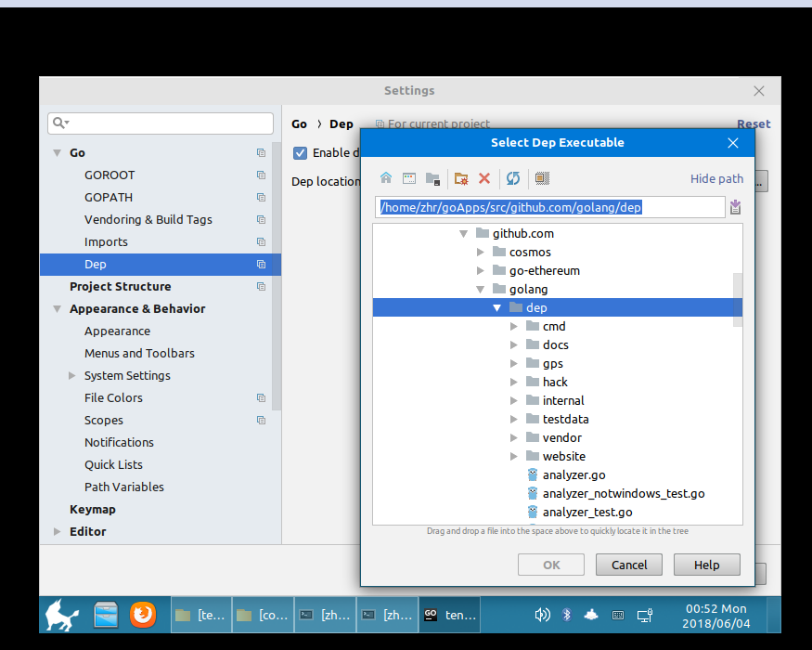Expand the testdata folder
This screenshot has height=650, width=812.
[x=514, y=420]
